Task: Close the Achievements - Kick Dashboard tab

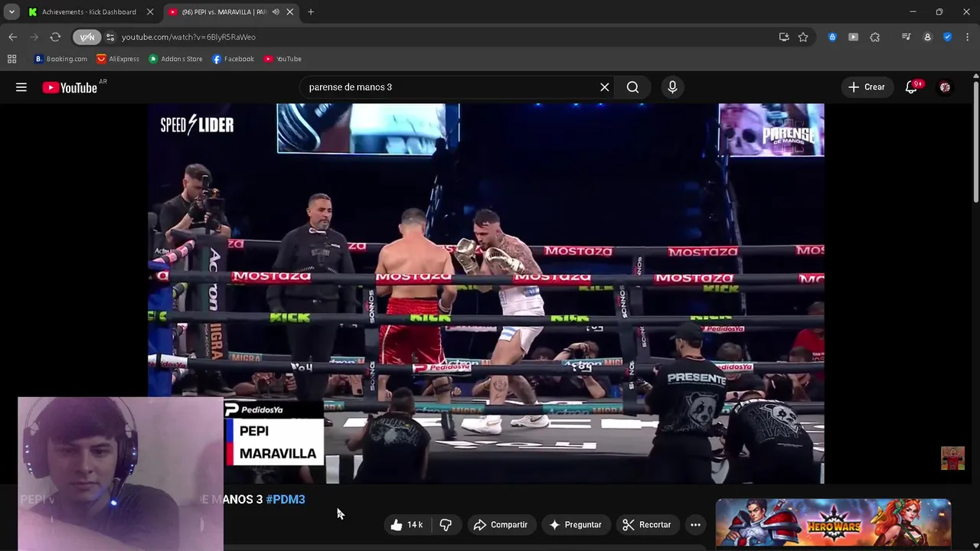Action: click(x=150, y=12)
